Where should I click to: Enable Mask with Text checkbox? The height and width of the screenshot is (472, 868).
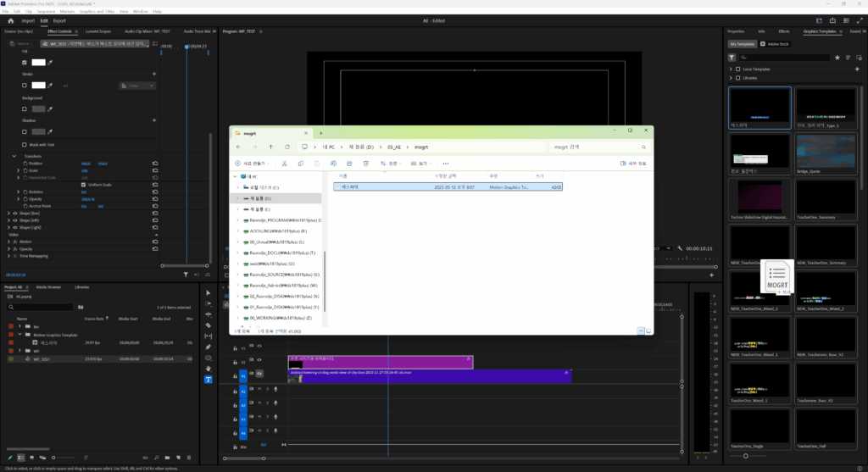point(25,144)
